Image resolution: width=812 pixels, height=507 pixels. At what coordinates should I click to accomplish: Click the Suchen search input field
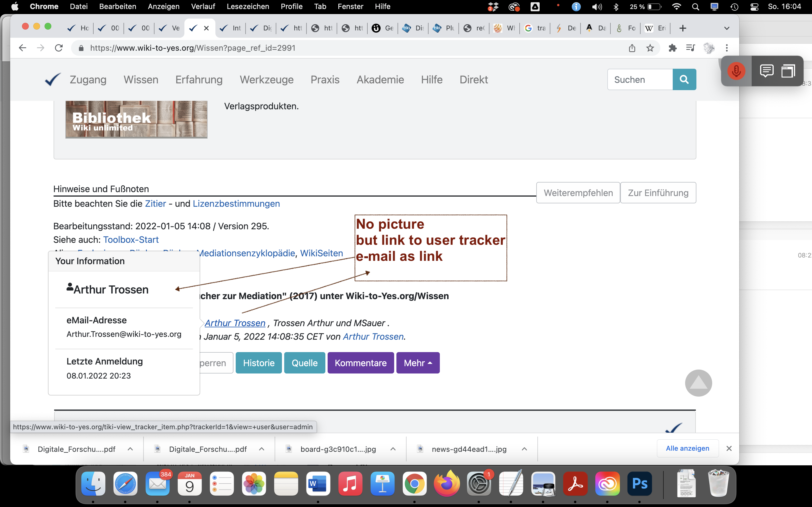(639, 79)
